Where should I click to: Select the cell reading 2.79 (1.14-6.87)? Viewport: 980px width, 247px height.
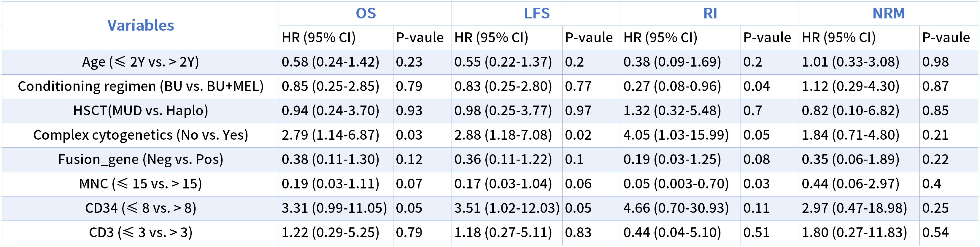tap(330, 135)
